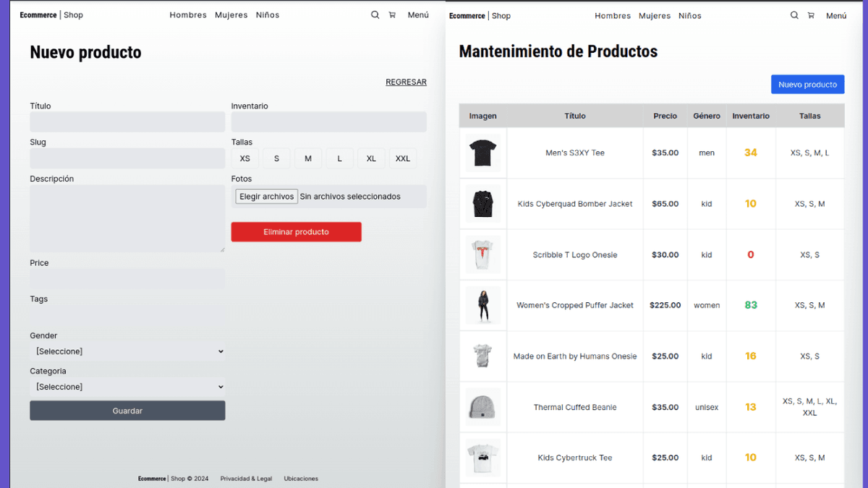Viewport: 868px width, 488px height.
Task: Open the Made on Earth Onesie thumbnail
Action: 483,356
